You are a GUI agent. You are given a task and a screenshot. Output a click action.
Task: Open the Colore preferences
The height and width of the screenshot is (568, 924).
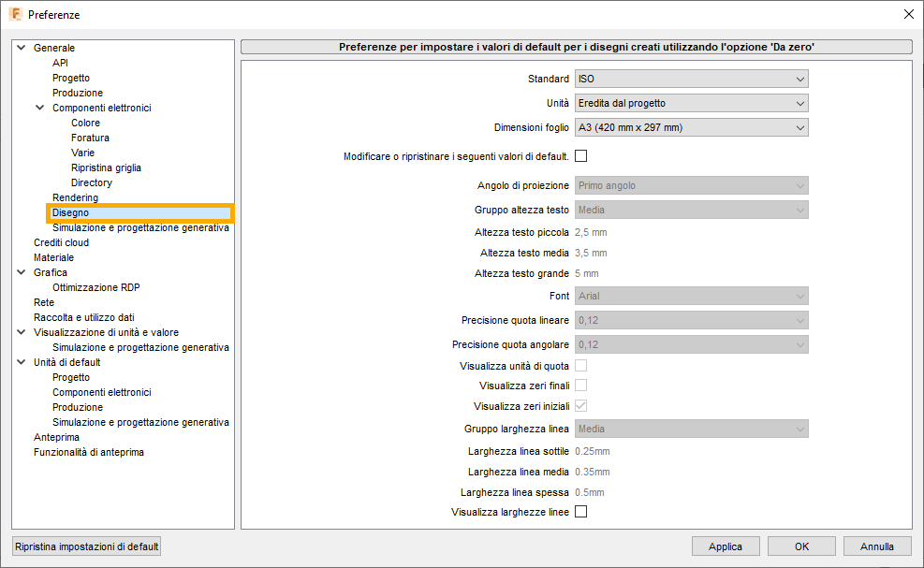pos(85,122)
